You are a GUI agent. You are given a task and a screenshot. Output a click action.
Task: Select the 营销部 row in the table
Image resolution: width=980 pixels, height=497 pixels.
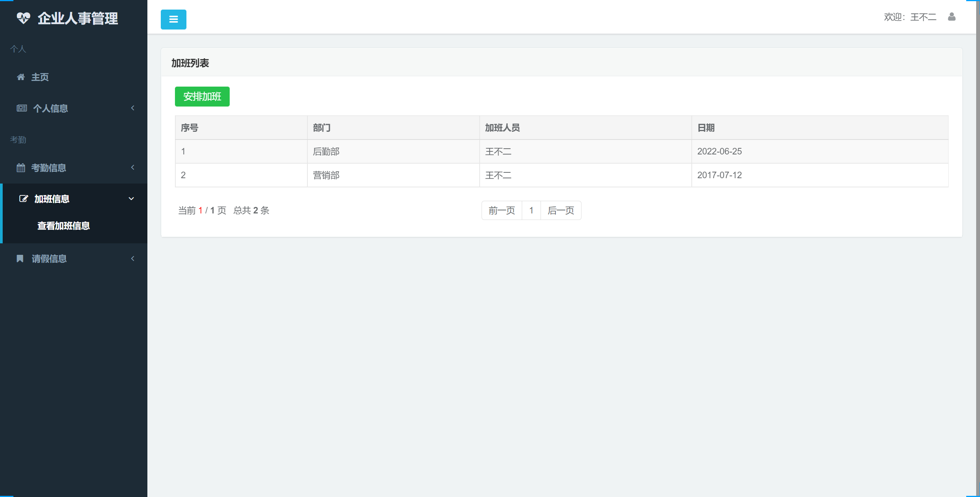point(326,175)
